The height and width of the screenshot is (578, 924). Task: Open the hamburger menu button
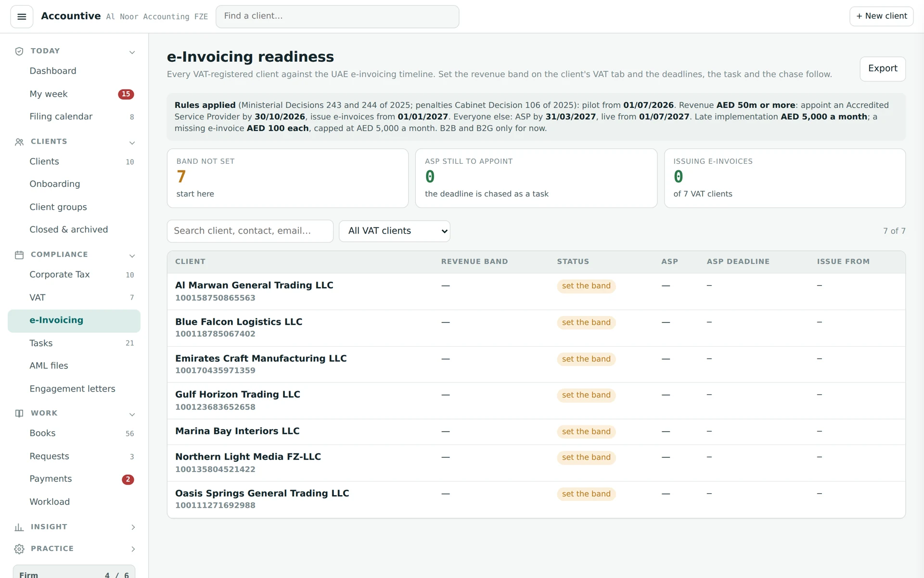[x=22, y=17]
